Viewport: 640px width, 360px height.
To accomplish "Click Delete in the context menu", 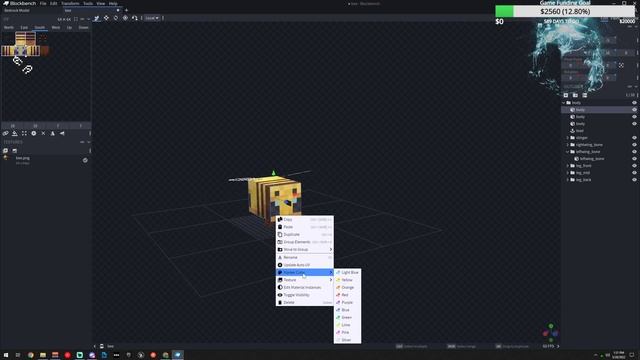I will pyautogui.click(x=304, y=302).
